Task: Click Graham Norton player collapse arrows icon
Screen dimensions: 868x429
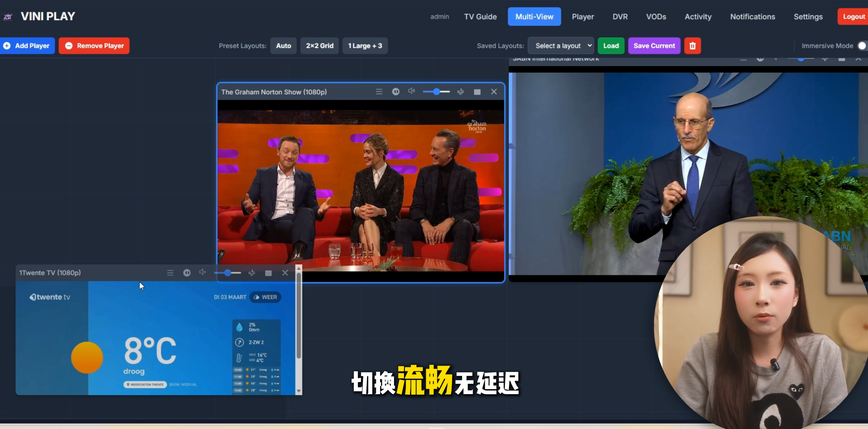Action: 461,92
